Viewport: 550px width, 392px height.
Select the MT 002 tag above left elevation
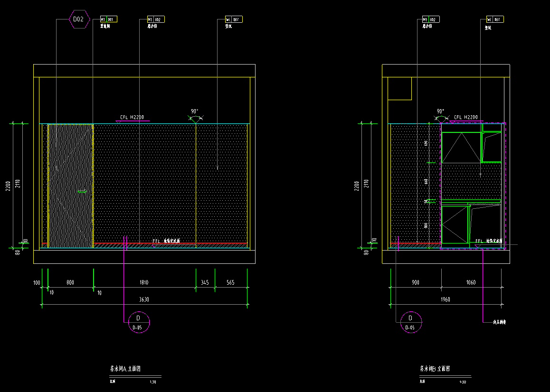point(155,19)
